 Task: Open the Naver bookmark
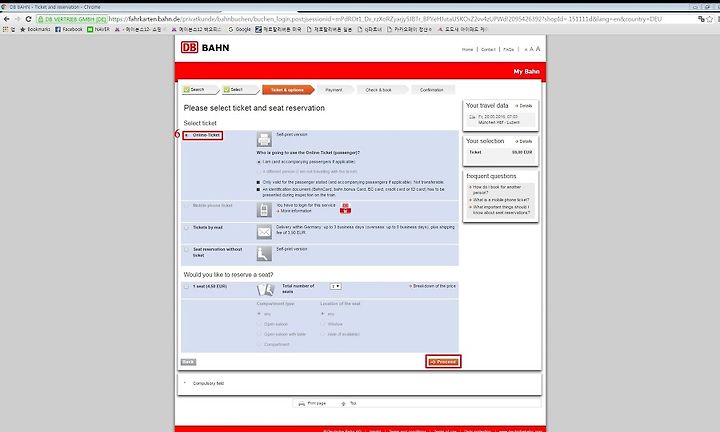(98, 29)
